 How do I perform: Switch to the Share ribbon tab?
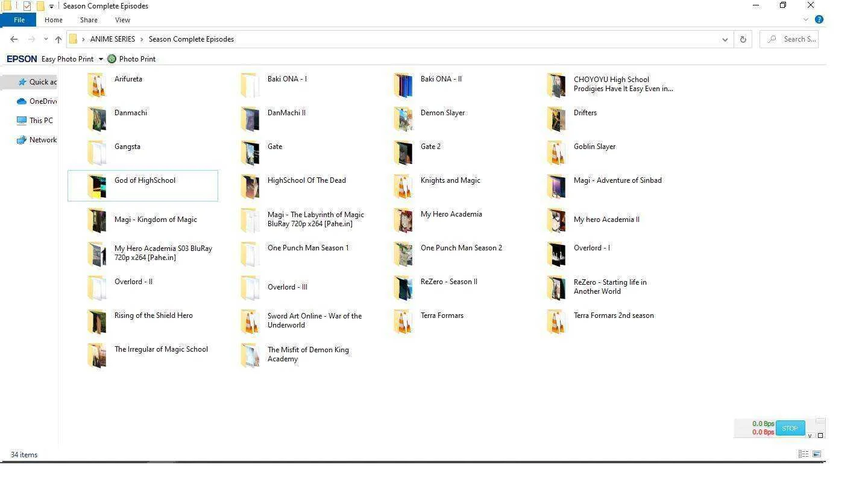click(89, 20)
